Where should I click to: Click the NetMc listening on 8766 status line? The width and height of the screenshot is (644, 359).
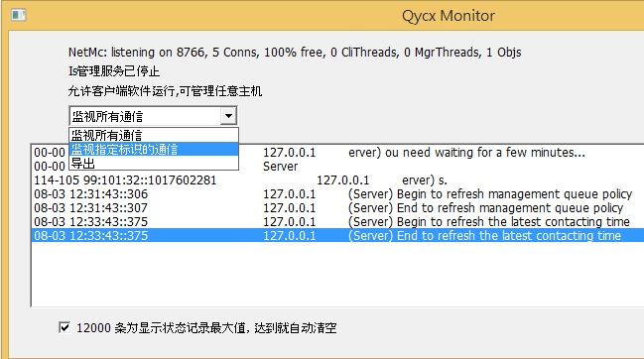click(x=295, y=53)
